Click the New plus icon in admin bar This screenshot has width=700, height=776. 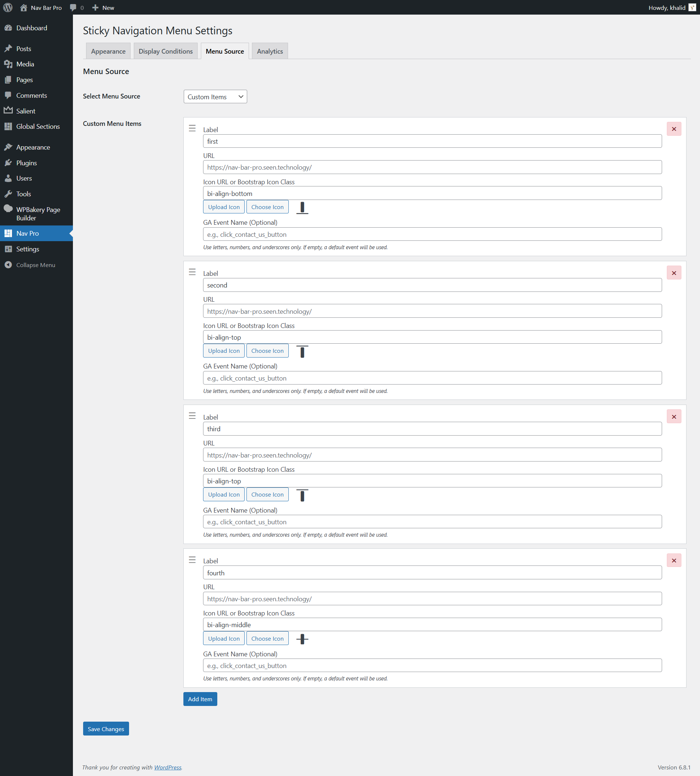pos(96,7)
